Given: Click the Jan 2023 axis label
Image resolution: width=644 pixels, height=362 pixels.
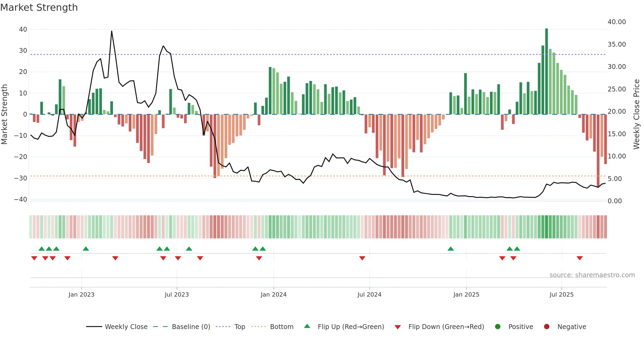Looking at the screenshot, I should [82, 294].
